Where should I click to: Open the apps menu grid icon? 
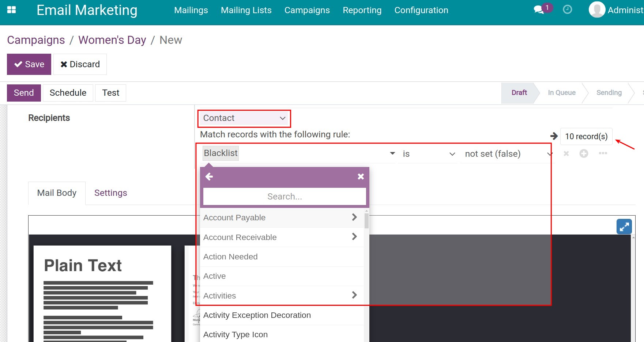tap(11, 9)
